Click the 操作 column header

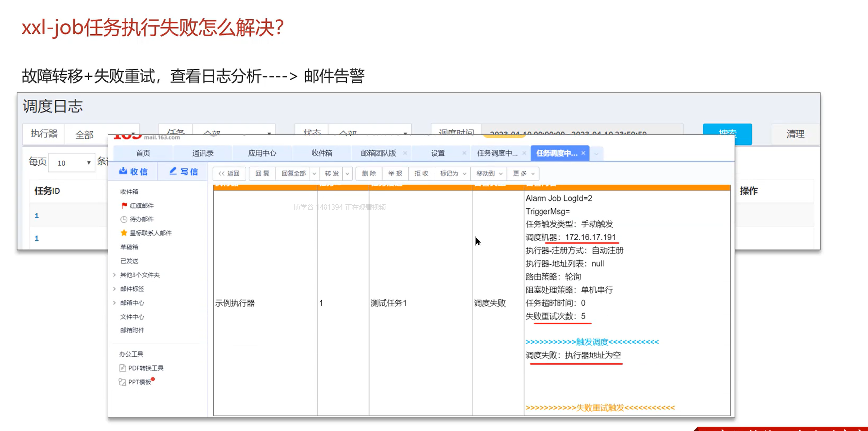click(x=749, y=191)
